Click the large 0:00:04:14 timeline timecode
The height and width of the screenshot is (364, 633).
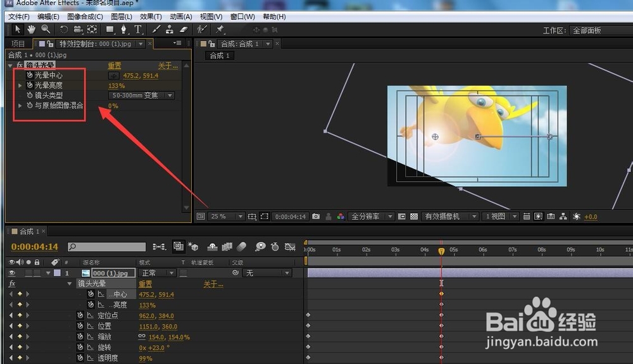tap(35, 246)
